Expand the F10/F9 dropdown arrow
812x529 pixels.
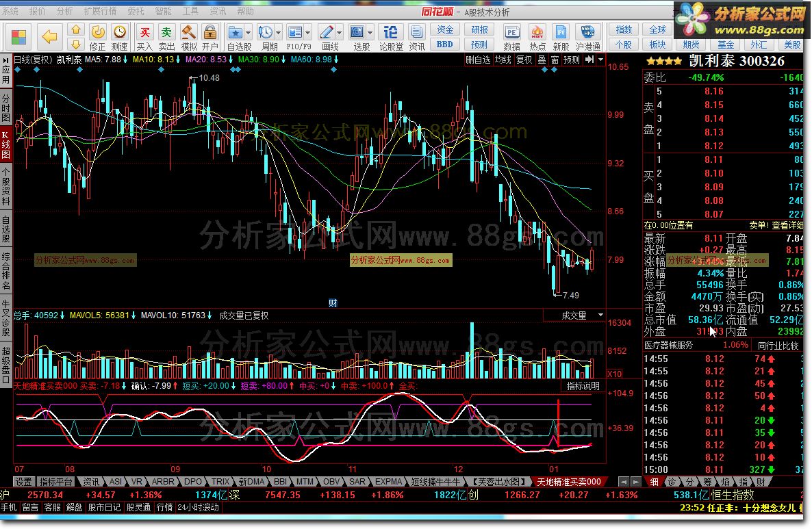(x=308, y=33)
